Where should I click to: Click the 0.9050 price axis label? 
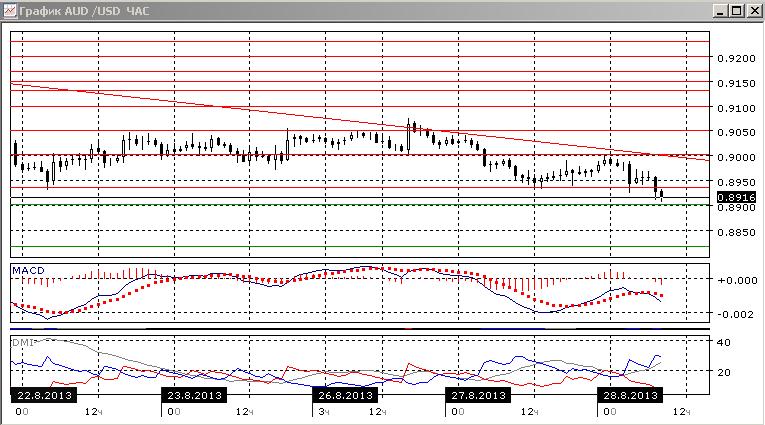tap(736, 132)
